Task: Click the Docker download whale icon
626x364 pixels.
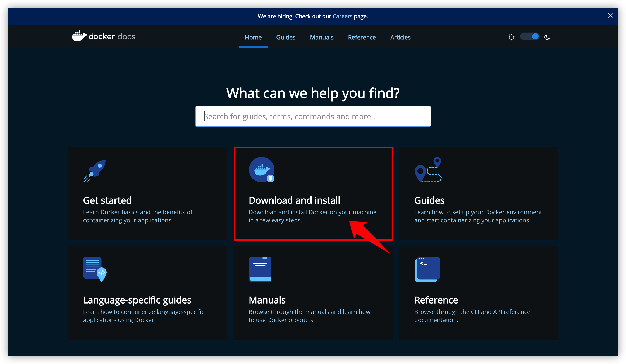Action: click(262, 170)
